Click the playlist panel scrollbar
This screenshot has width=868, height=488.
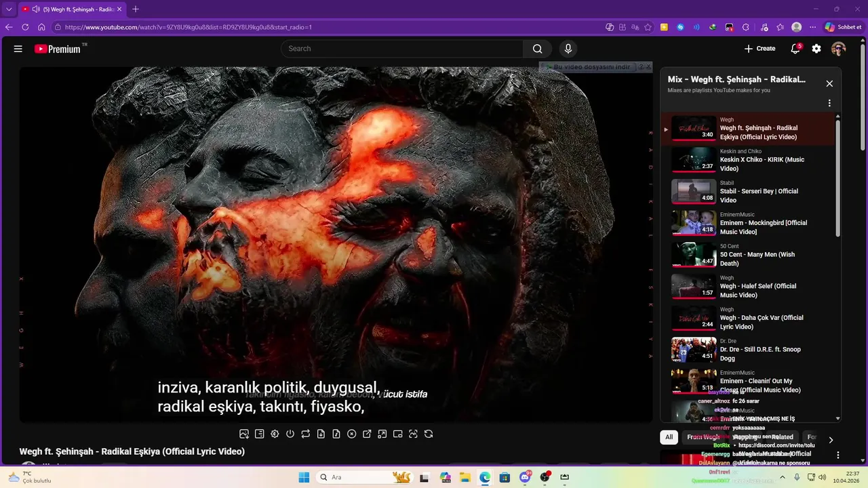tap(838, 178)
